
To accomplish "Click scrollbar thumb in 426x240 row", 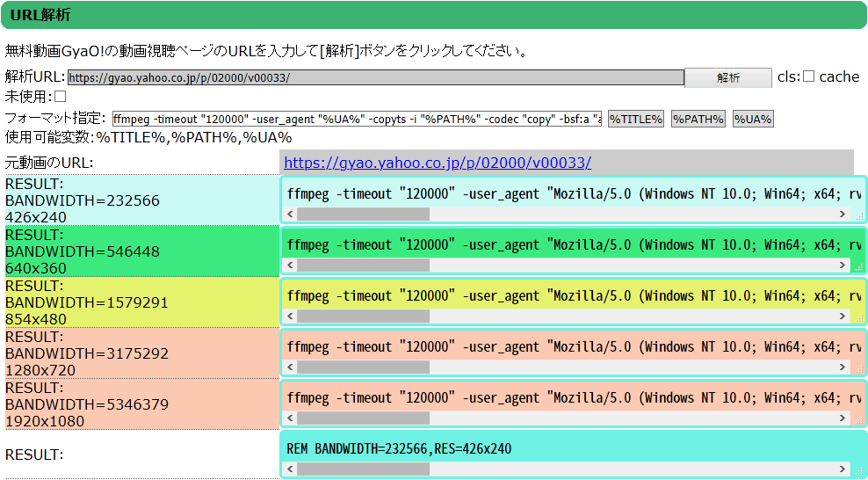I will [x=363, y=215].
